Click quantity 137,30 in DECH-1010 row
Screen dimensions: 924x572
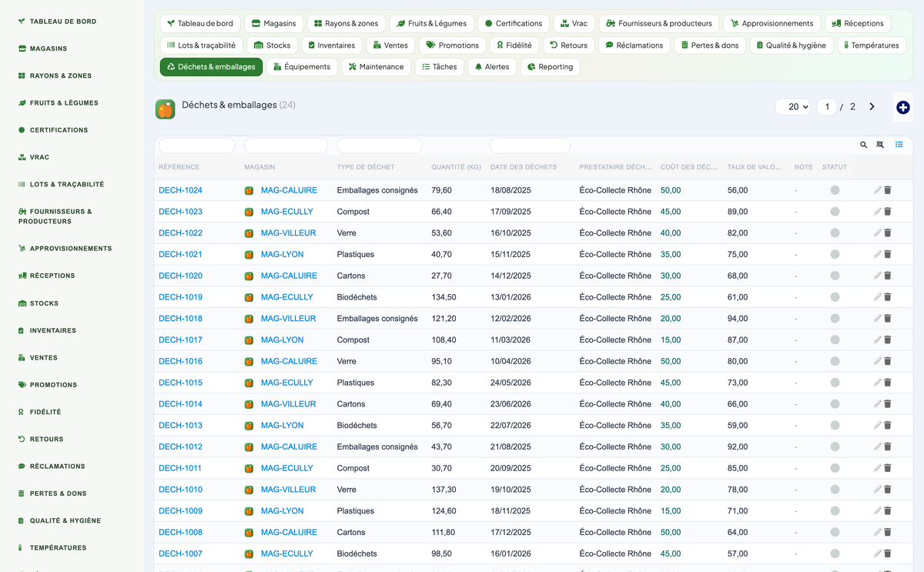coord(444,490)
